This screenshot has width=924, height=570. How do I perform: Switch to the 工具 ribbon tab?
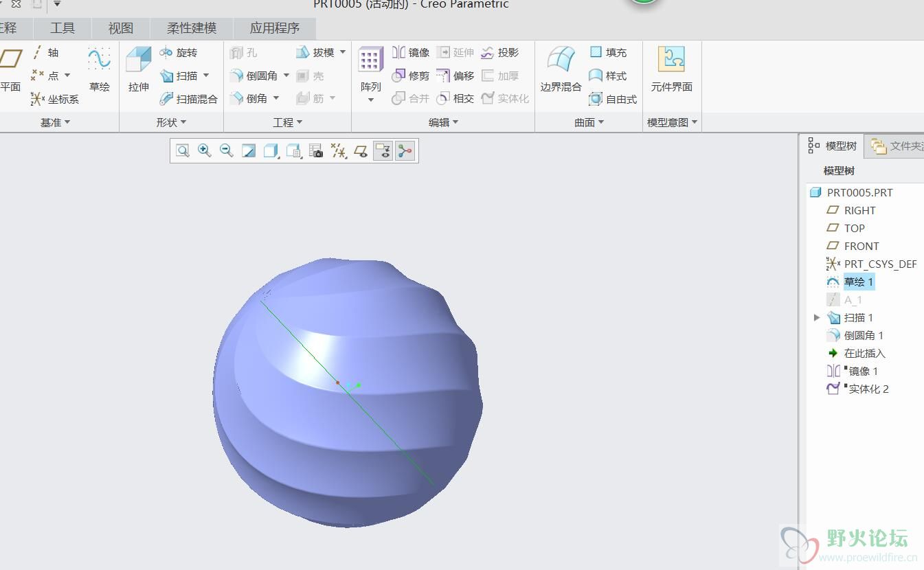pyautogui.click(x=63, y=28)
